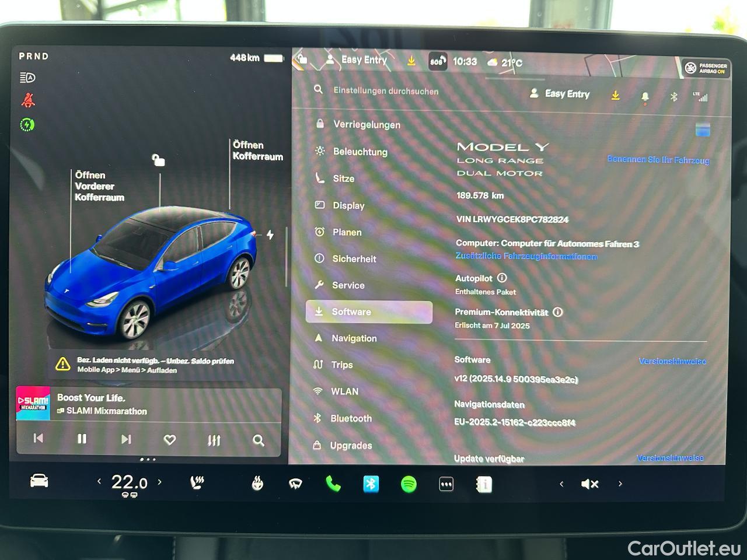Click Benennen Sie Ihr Fahrzeug link

click(x=658, y=159)
